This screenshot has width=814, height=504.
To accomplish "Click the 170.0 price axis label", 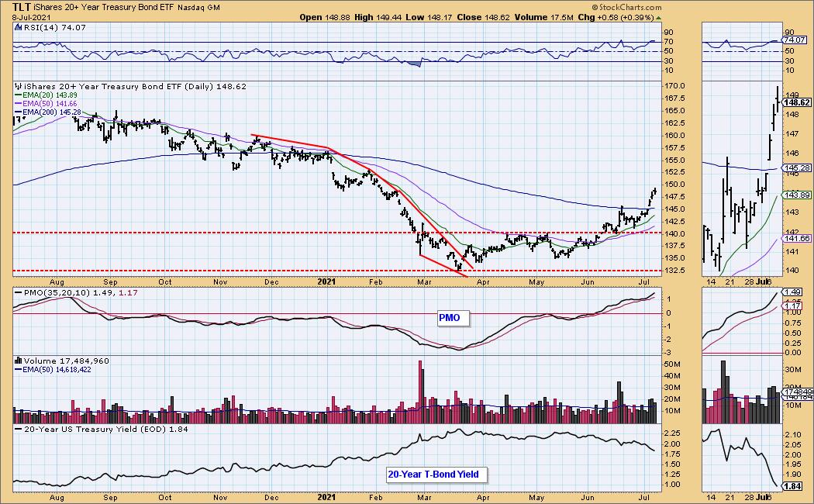I will (x=675, y=86).
